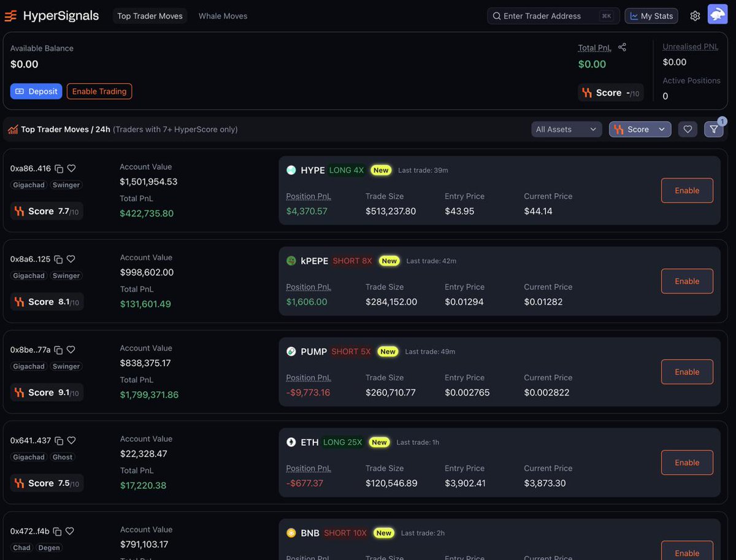
Task: Click total PnL value $1,799,371.86
Action: 149,395
